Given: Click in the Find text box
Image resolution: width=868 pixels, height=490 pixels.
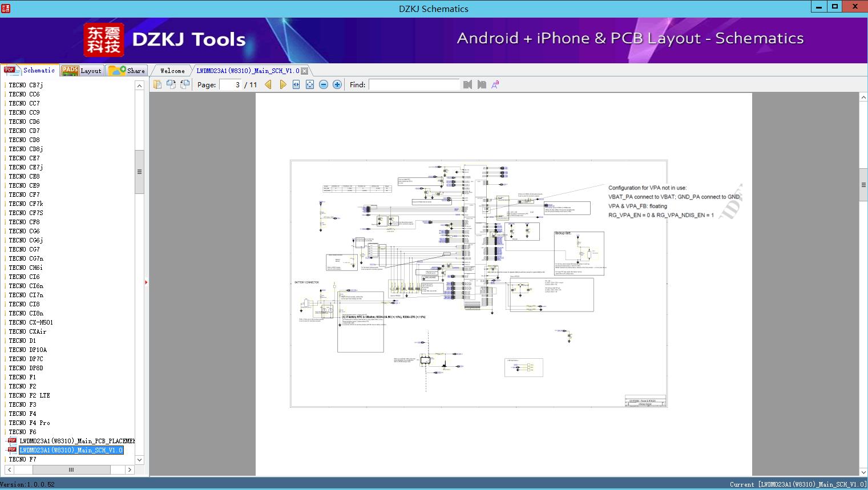Looking at the screenshot, I should click(x=414, y=84).
